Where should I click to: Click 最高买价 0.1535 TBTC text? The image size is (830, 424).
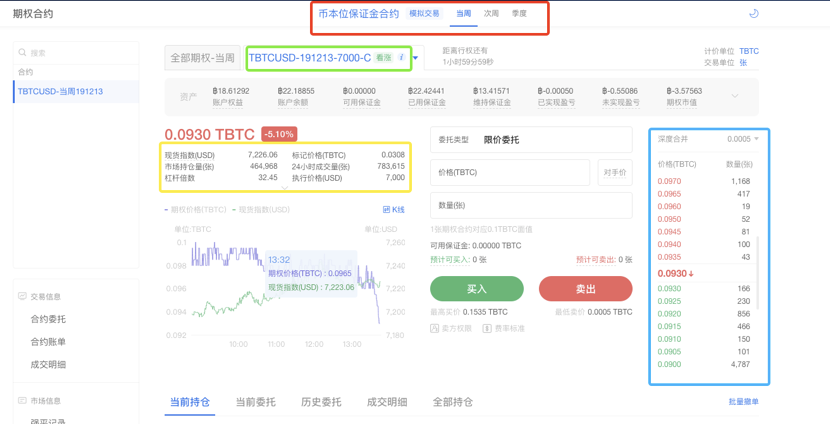469,312
